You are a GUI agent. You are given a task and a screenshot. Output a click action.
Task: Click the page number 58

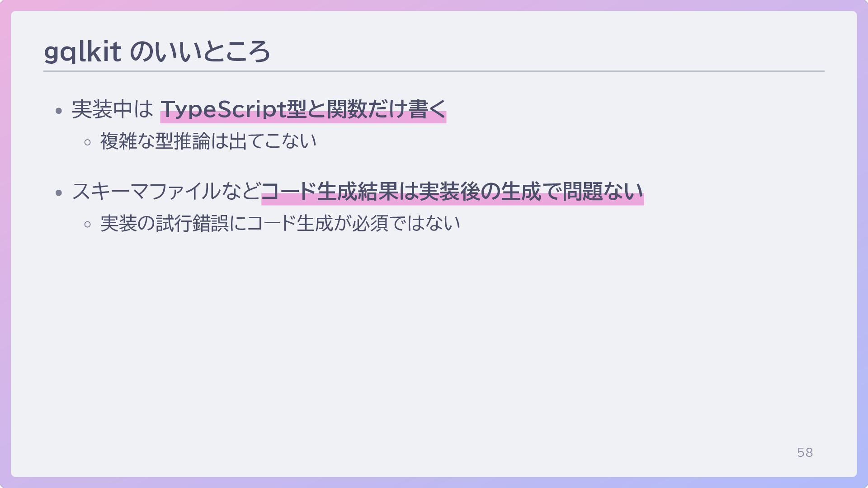[805, 452]
